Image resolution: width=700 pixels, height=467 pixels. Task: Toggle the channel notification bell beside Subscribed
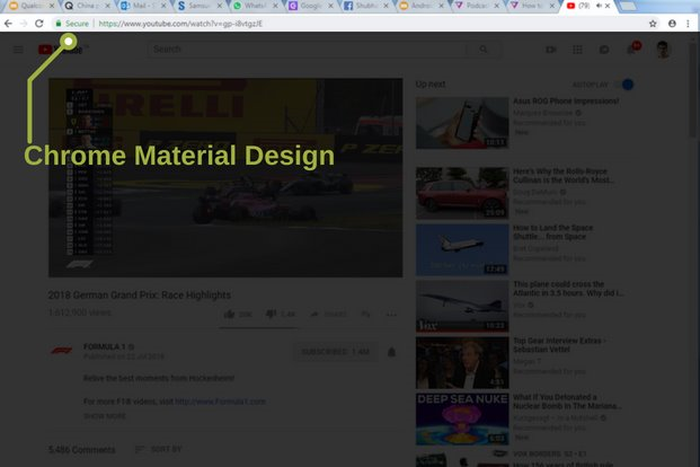391,352
